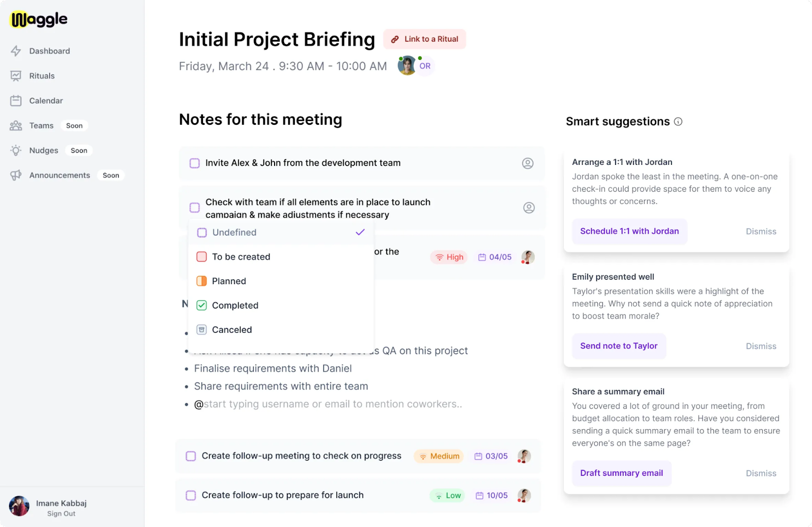Click the info icon next to Smart suggestions
Image resolution: width=812 pixels, height=527 pixels.
click(679, 122)
